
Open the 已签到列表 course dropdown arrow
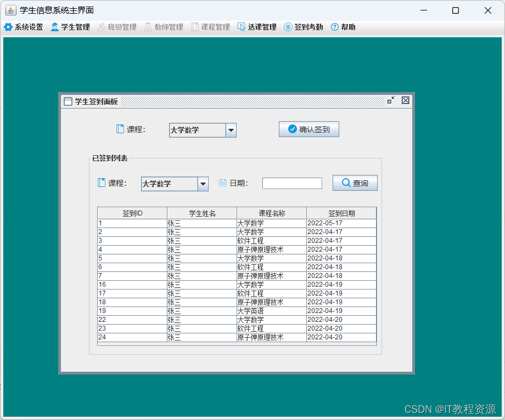click(203, 184)
